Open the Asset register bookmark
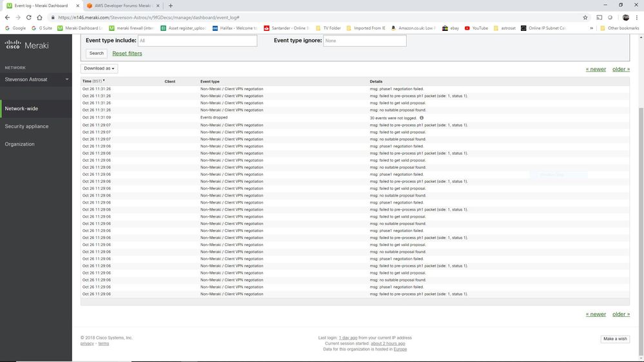The image size is (644, 362). pos(183,28)
